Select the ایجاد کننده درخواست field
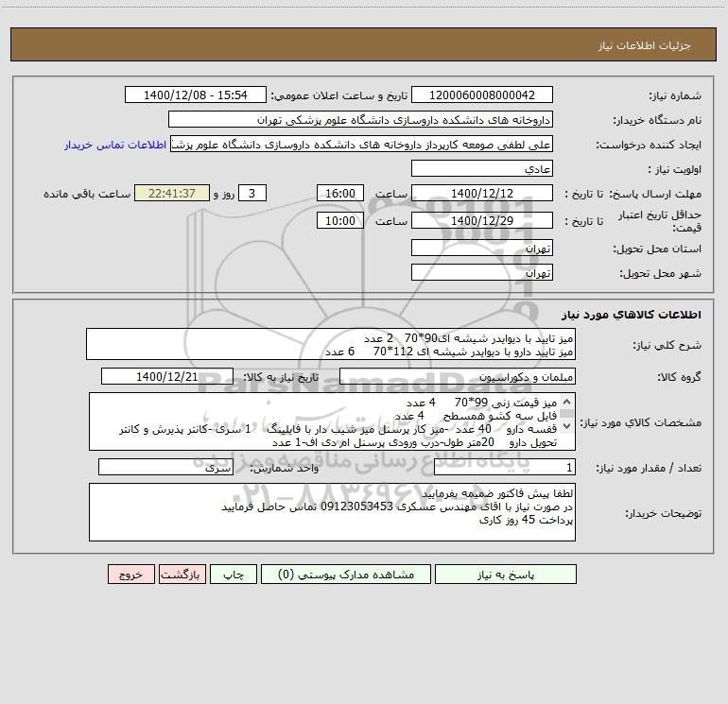728x704 pixels. tap(362, 144)
